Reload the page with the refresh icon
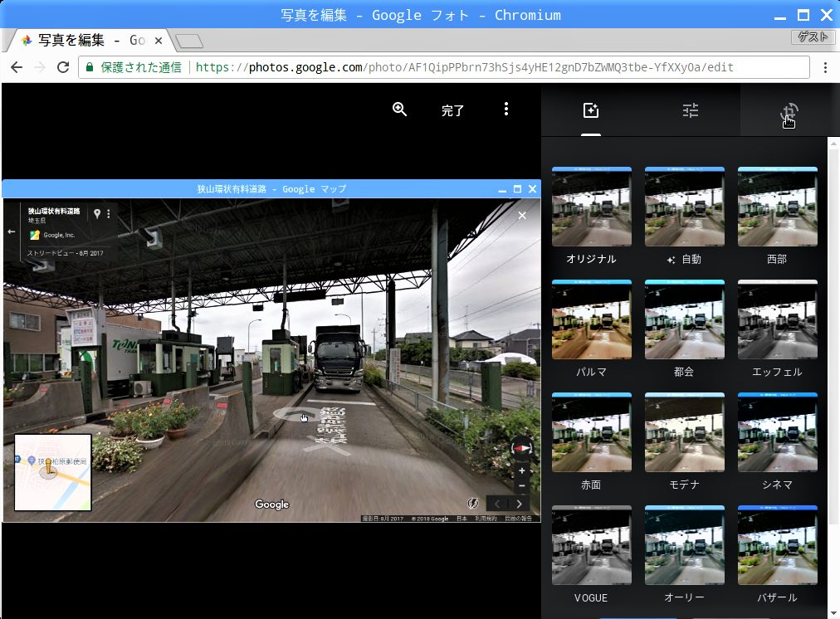This screenshot has width=840, height=619. click(x=63, y=67)
